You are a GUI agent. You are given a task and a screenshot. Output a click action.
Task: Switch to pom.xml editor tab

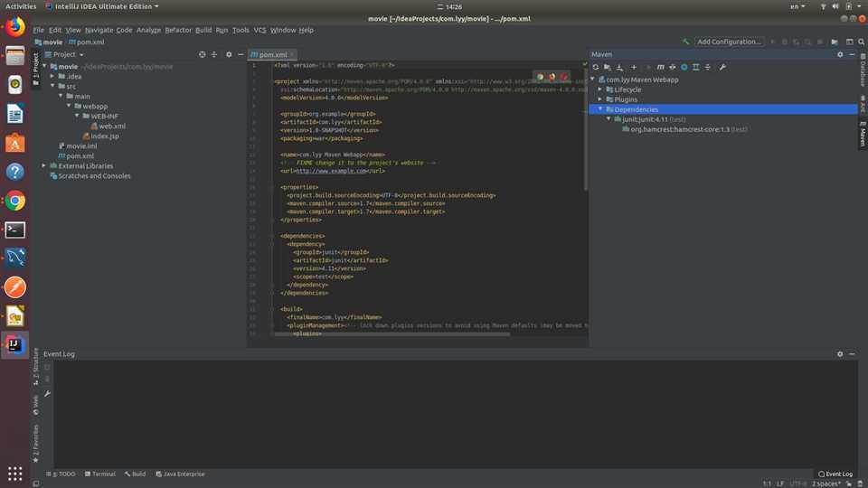(x=272, y=54)
